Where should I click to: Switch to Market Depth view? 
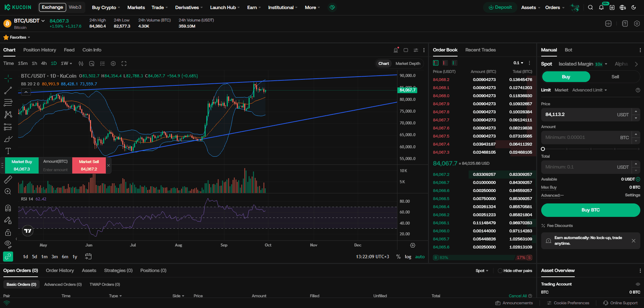[408, 64]
